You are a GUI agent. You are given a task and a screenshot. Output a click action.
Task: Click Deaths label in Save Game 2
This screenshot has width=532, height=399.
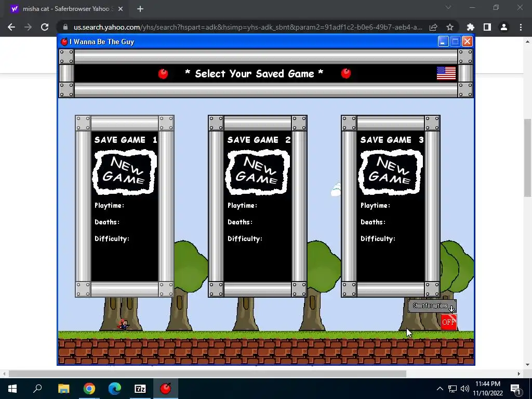click(240, 222)
